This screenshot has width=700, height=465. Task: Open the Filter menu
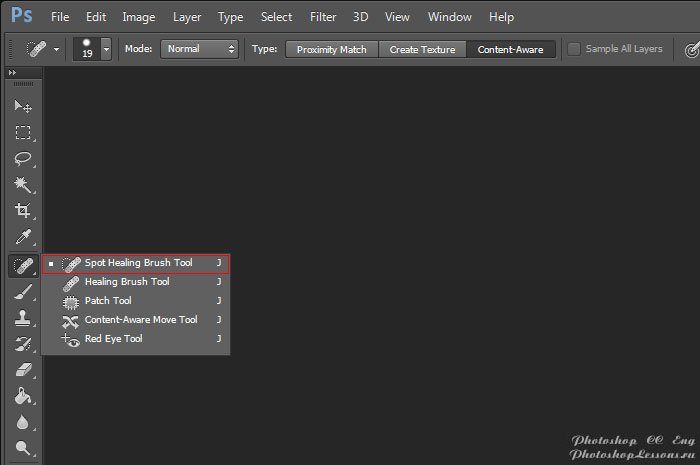pyautogui.click(x=323, y=17)
